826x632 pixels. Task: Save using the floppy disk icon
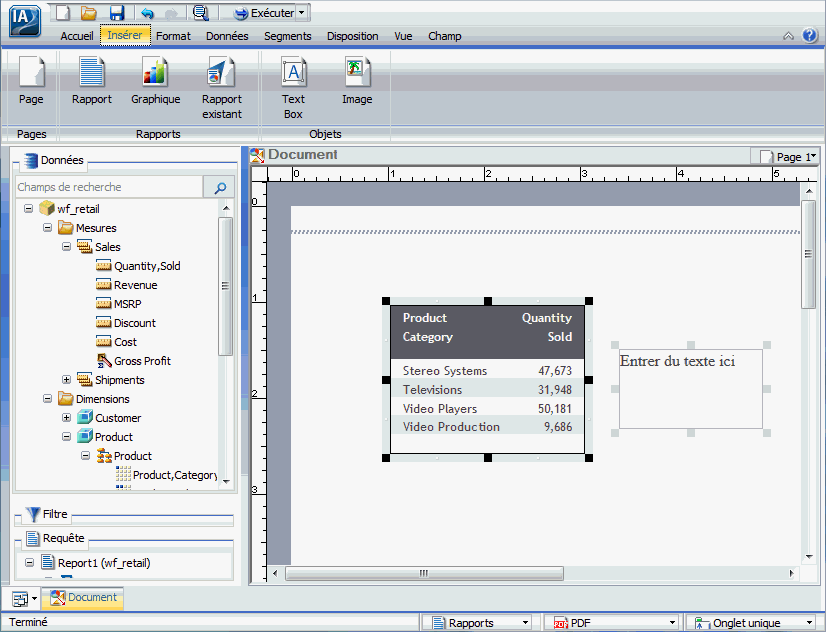coord(116,13)
